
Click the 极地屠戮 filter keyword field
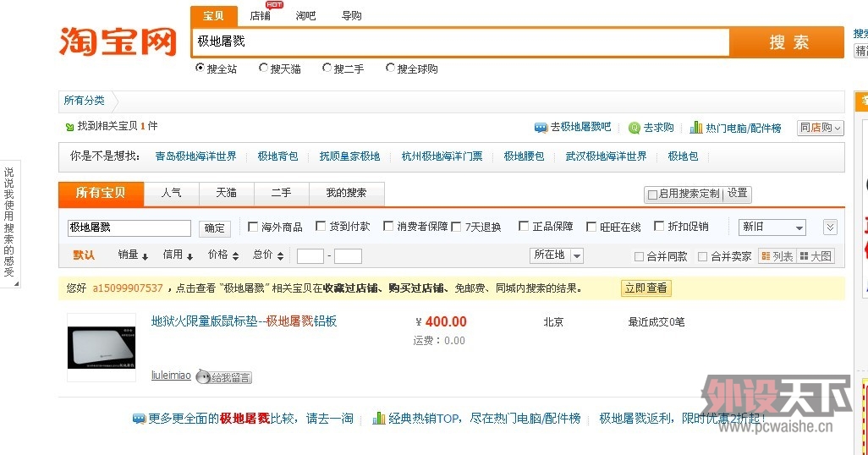(129, 227)
